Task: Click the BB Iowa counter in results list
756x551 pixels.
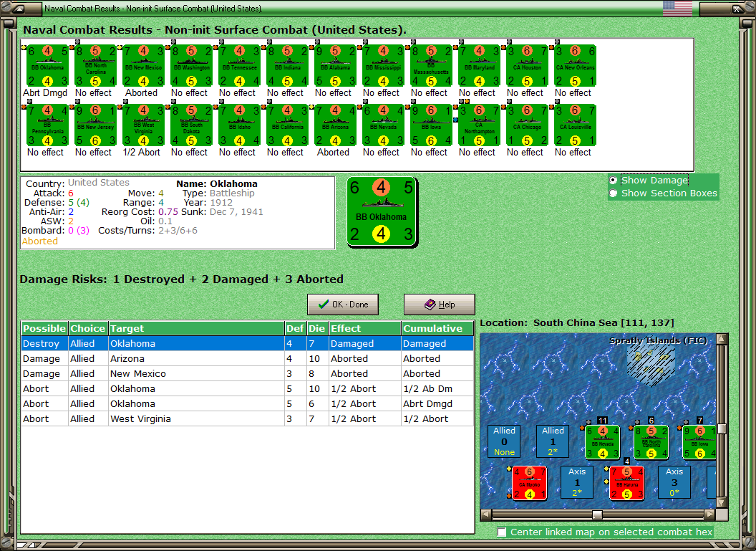Action: tap(431, 125)
